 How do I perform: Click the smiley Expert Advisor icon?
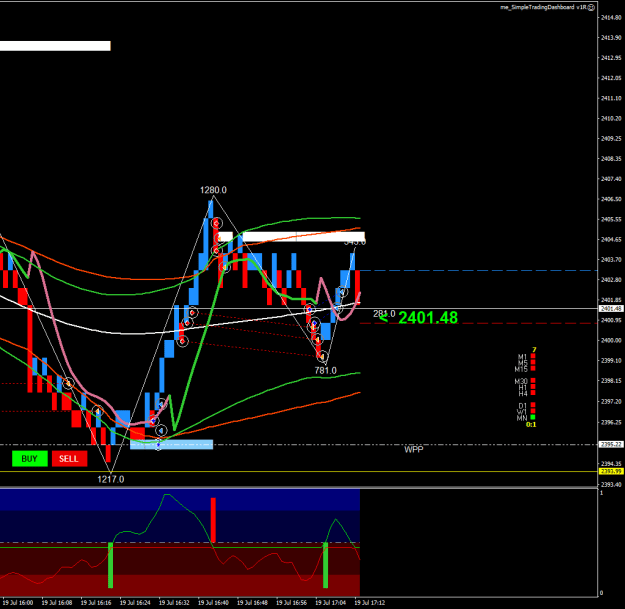[x=592, y=7]
